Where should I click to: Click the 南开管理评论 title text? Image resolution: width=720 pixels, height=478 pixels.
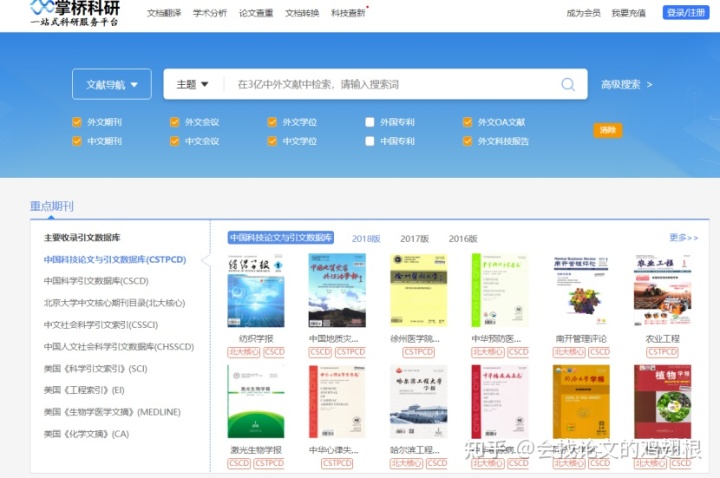pyautogui.click(x=581, y=339)
